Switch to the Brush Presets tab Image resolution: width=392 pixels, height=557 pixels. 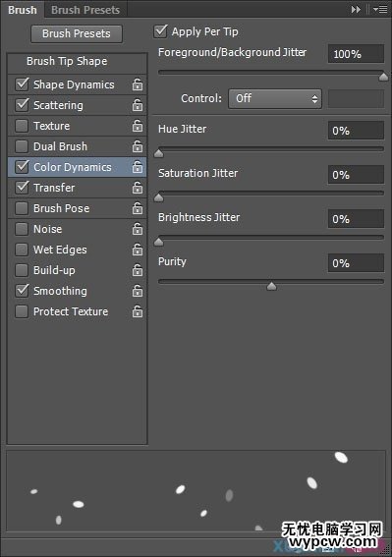[x=85, y=10]
